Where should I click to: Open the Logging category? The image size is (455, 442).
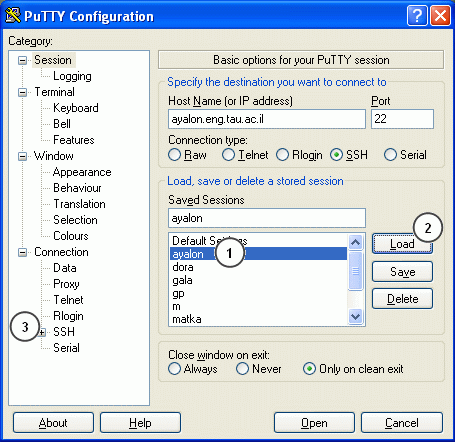[72, 76]
